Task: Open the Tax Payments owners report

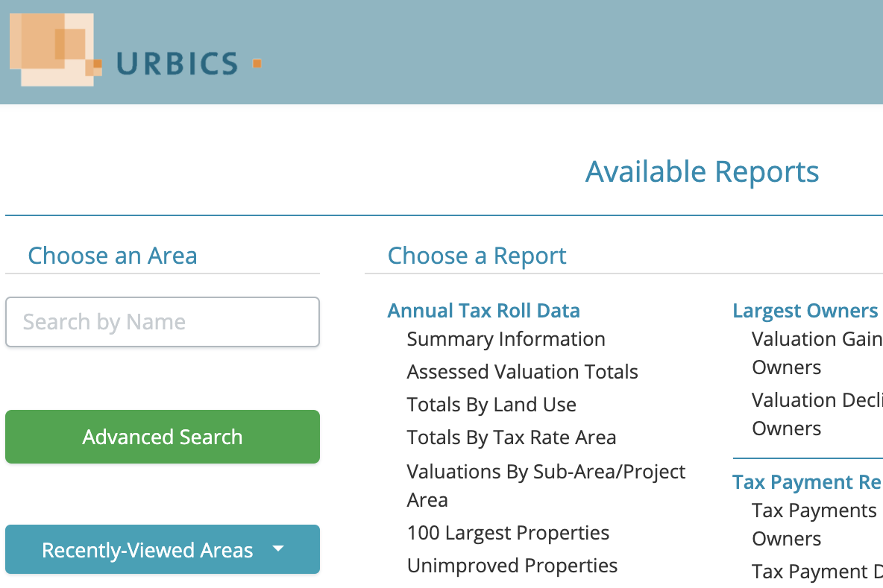Action: [814, 510]
